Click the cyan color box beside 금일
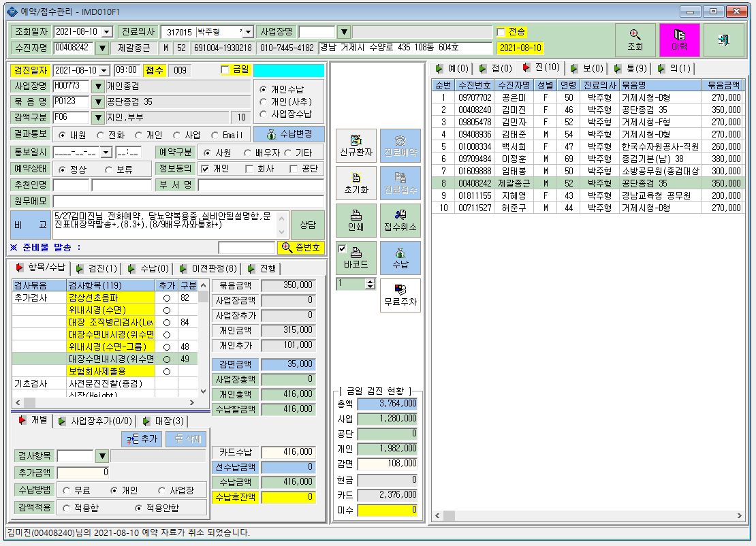The width and height of the screenshot is (756, 546). [289, 70]
